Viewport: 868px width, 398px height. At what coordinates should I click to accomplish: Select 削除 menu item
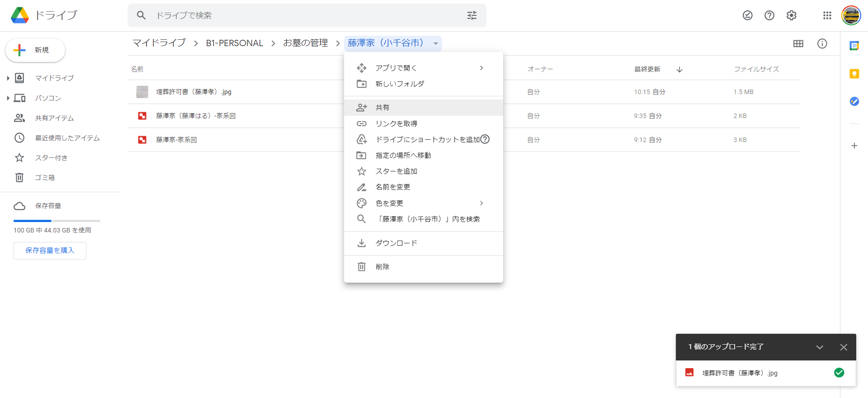[424, 267]
